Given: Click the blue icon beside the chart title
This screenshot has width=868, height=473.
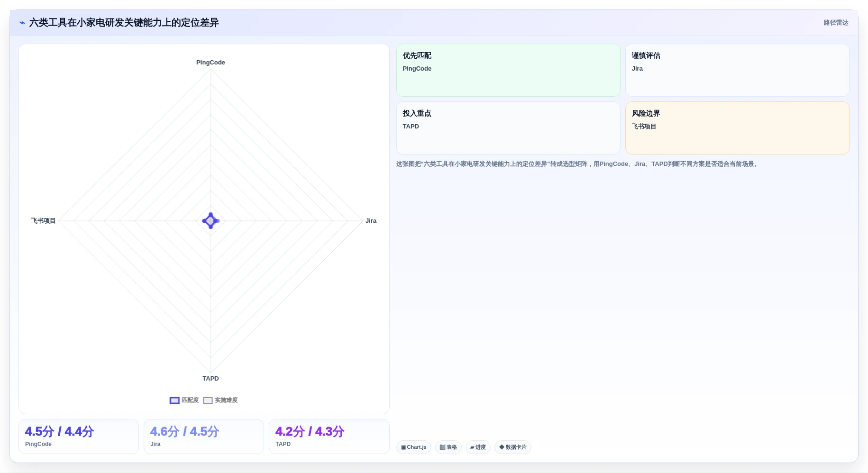Looking at the screenshot, I should 22,23.
